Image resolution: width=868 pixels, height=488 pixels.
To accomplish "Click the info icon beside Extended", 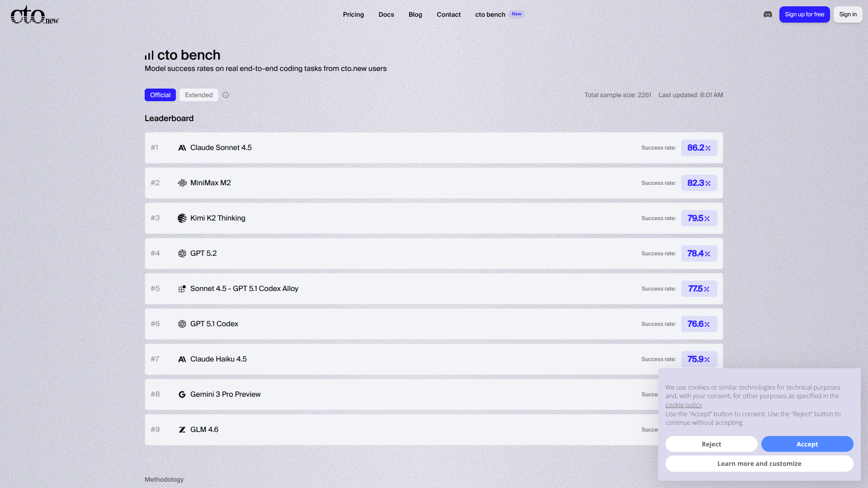I will (226, 95).
